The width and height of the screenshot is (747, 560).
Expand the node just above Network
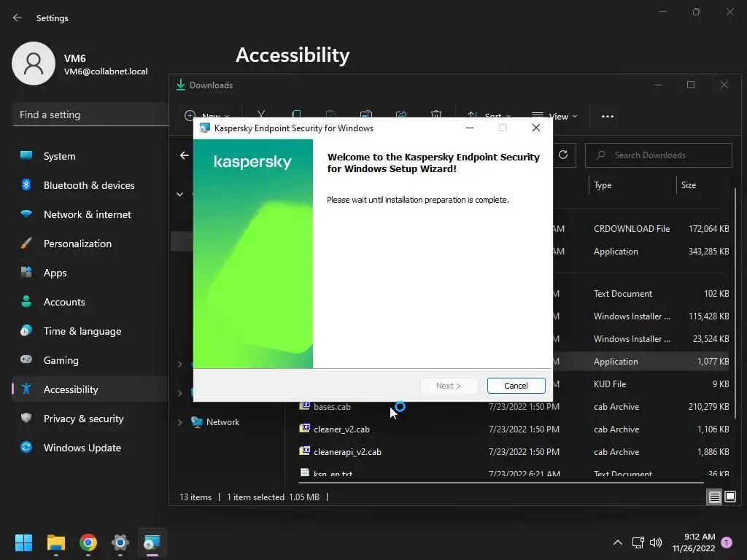click(x=180, y=393)
